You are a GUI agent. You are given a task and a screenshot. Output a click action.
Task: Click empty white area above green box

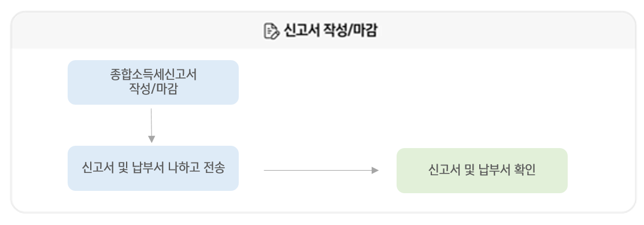482,98
